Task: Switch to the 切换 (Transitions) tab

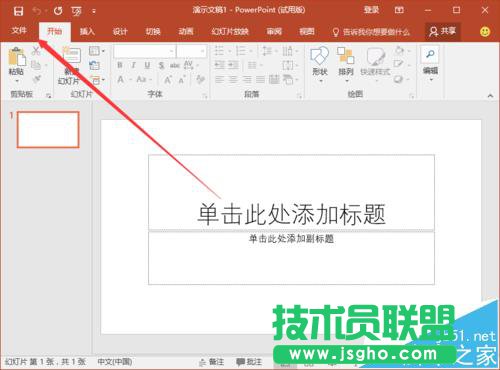Action: click(153, 31)
